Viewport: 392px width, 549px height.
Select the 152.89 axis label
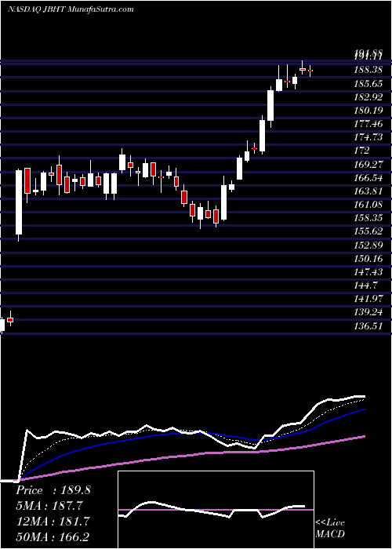368,245
